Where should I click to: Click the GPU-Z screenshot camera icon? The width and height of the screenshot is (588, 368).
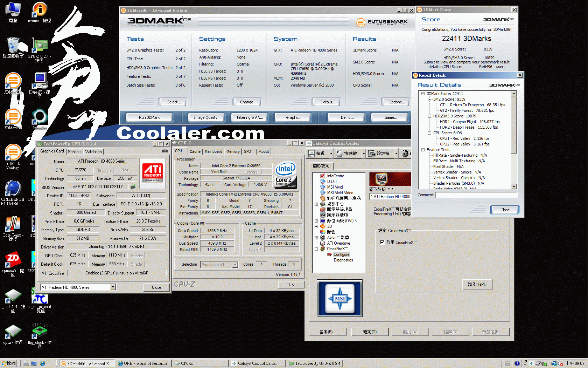(165, 151)
